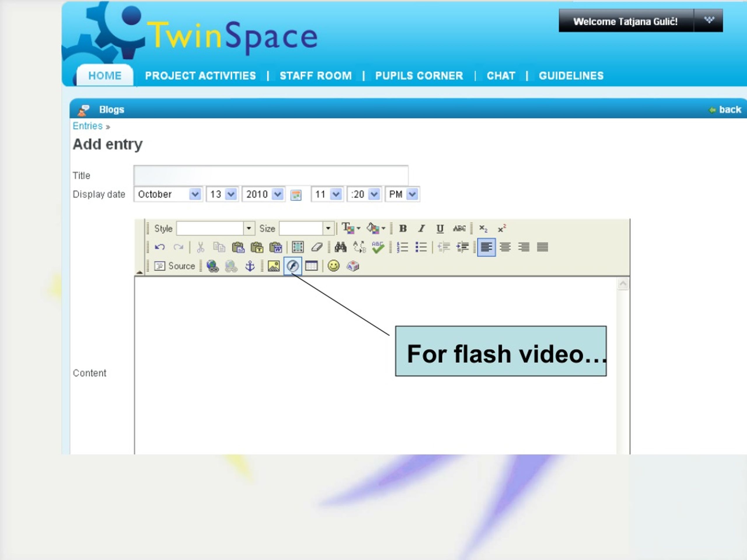Decrease indent in the editor
Viewport: 747px width, 560px height.
[444, 247]
